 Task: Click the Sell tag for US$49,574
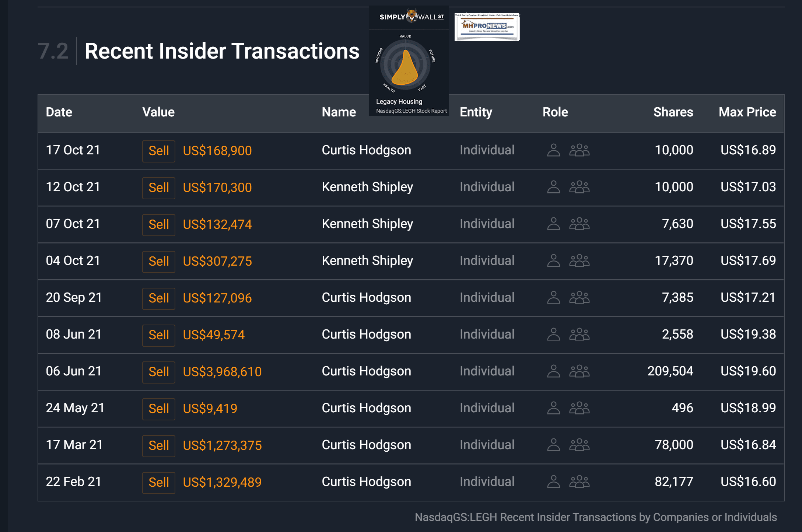[x=159, y=335]
